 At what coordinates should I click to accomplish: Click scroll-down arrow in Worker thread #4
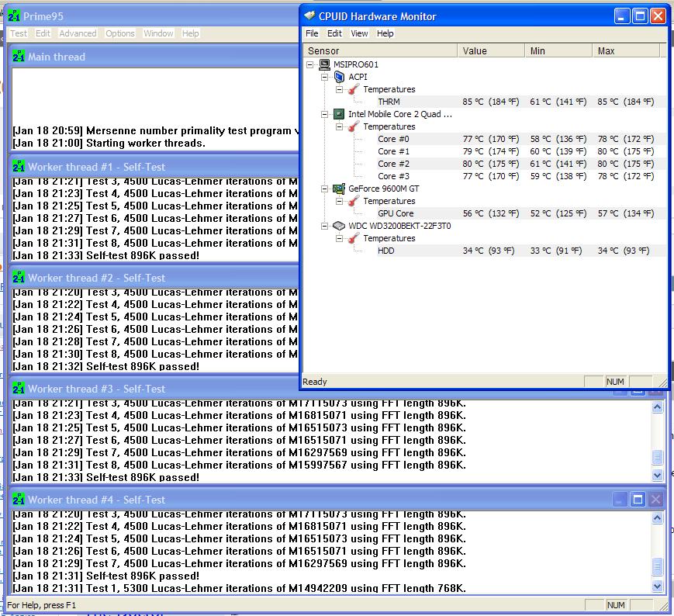pyautogui.click(x=657, y=586)
